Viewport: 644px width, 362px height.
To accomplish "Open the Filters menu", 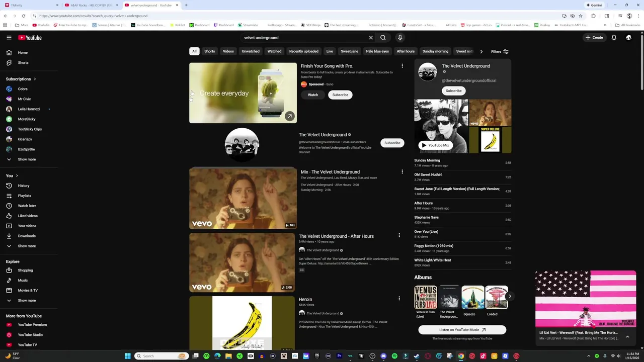I will pos(500,51).
